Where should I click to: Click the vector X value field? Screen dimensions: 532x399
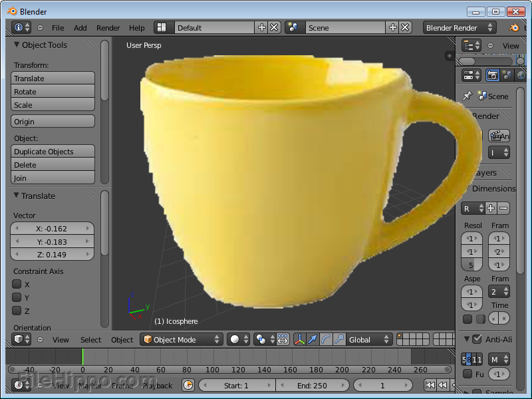[x=53, y=228]
